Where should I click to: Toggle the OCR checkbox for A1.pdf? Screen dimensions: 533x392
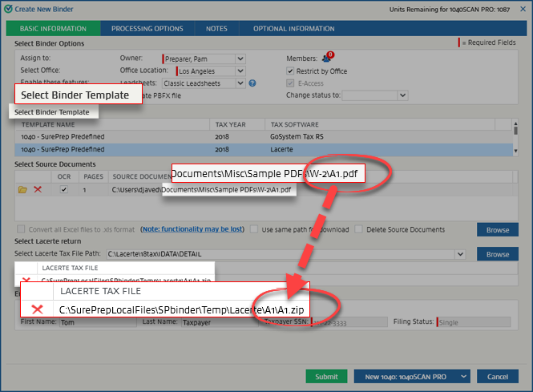click(63, 189)
